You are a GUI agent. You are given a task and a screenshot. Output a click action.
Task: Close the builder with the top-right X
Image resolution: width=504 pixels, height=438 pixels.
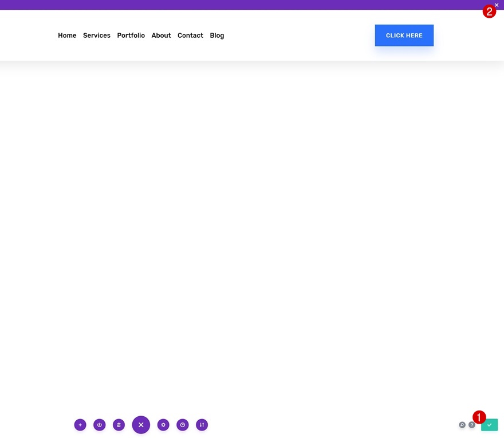[497, 5]
